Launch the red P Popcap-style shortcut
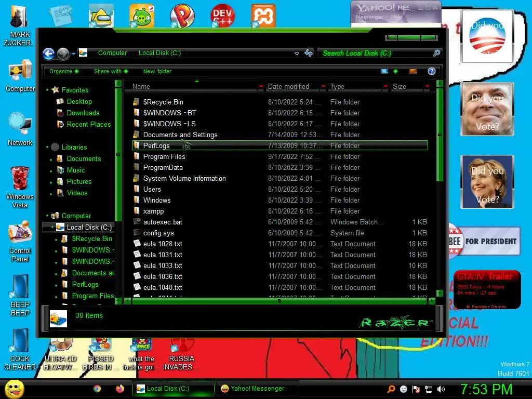 (x=182, y=15)
